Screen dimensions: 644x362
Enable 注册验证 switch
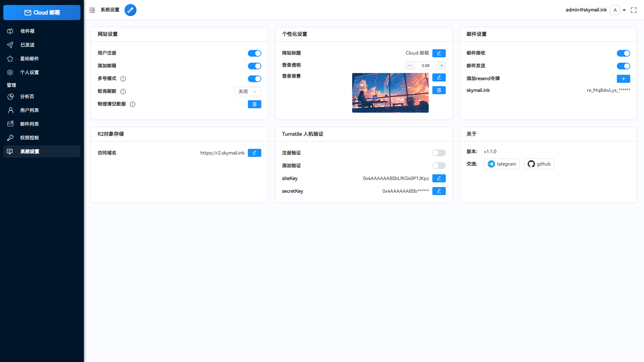(439, 153)
